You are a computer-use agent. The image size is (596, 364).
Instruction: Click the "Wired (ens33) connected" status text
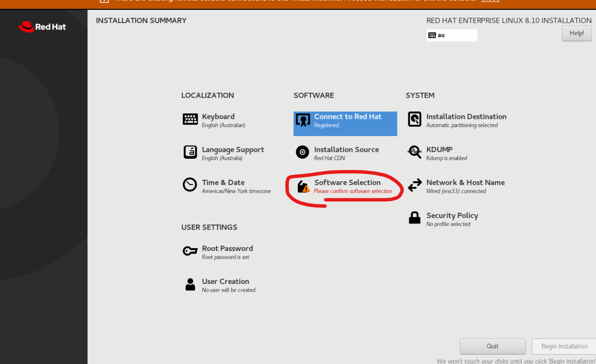[456, 192]
